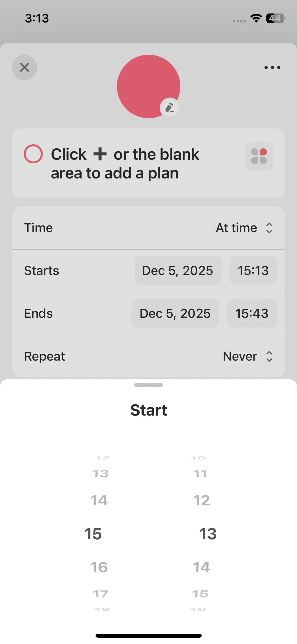
Task: Select hour 16 in the Start picker
Action: (99, 567)
